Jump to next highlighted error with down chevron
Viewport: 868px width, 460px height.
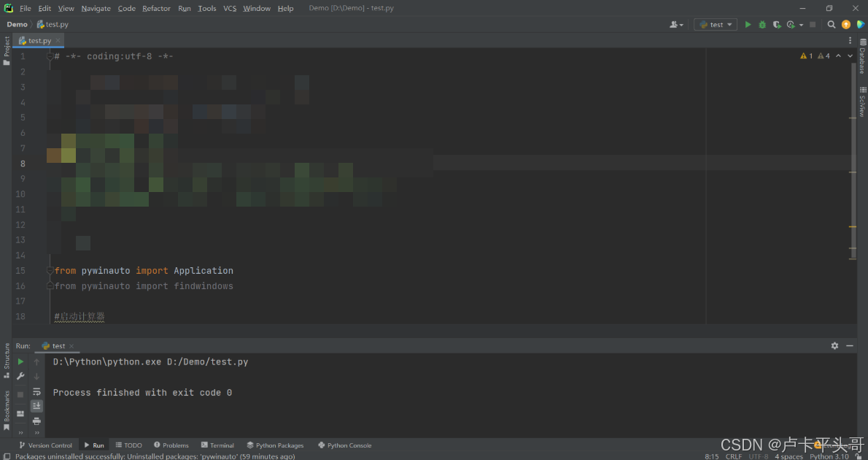click(850, 56)
